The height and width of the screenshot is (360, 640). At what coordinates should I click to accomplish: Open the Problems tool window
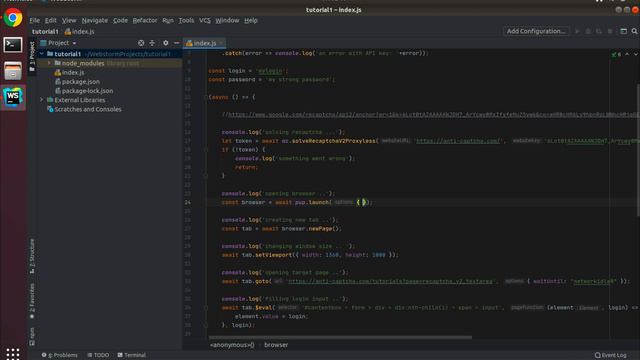(60, 355)
